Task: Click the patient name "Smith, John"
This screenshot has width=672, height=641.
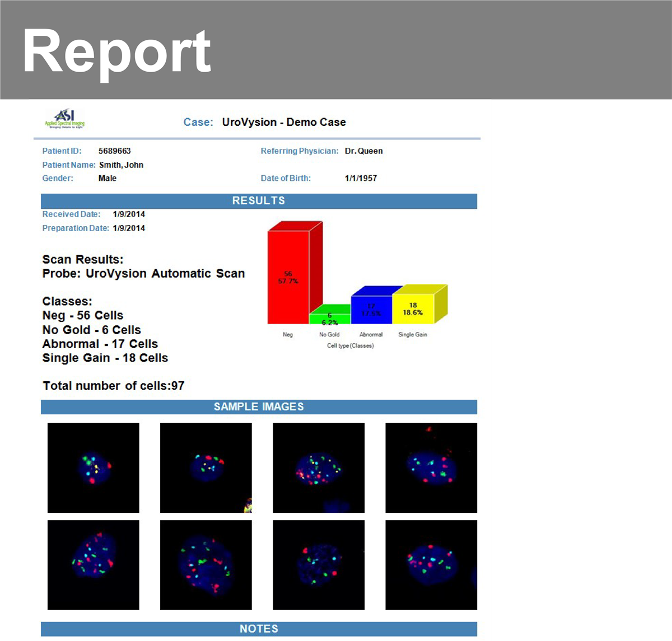Action: click(122, 165)
